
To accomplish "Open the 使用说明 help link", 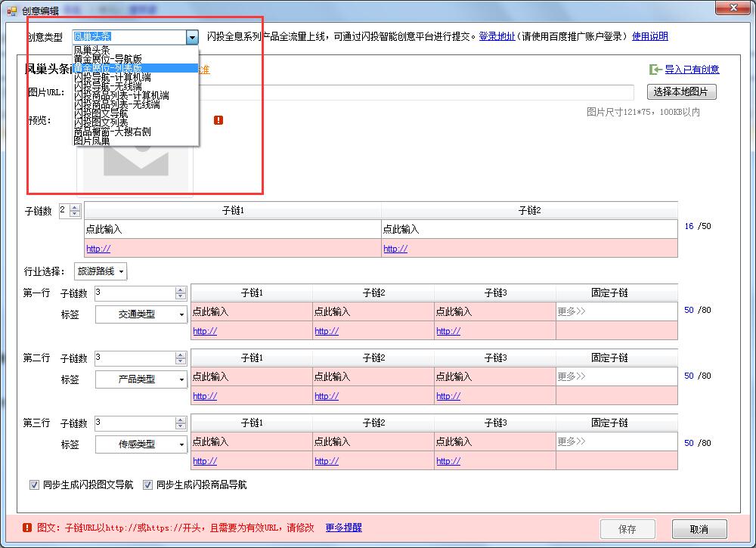I will pos(650,36).
